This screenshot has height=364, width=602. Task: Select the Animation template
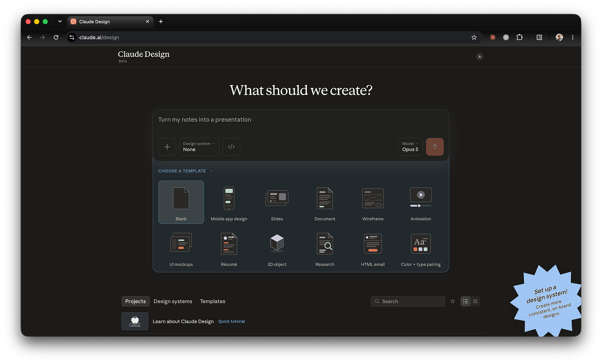click(x=421, y=202)
